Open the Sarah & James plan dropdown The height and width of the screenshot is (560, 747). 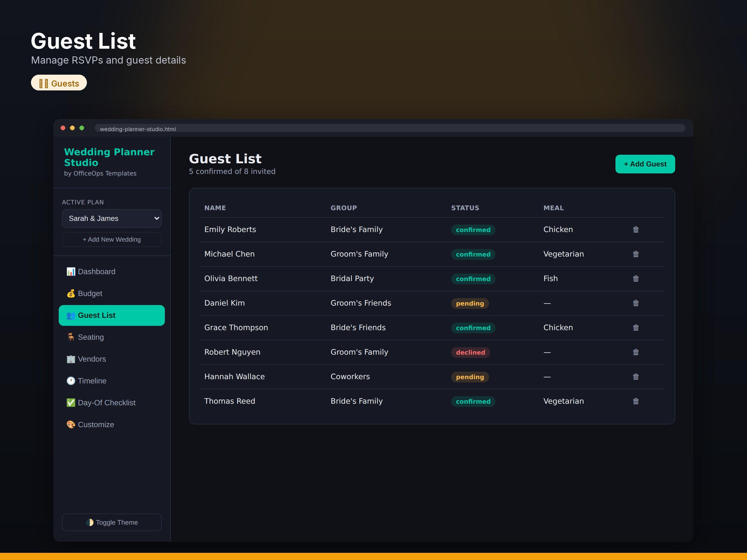pos(112,218)
